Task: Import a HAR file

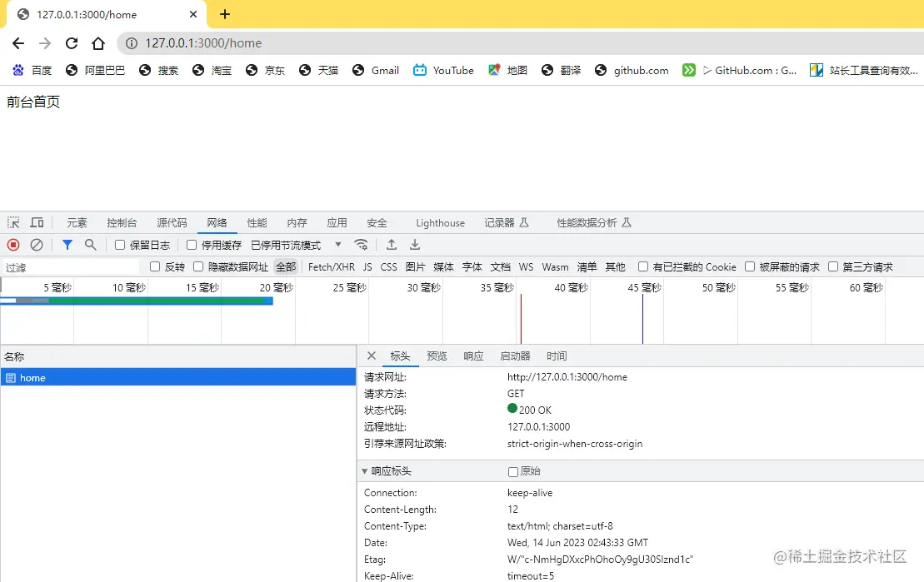Action: click(x=392, y=245)
